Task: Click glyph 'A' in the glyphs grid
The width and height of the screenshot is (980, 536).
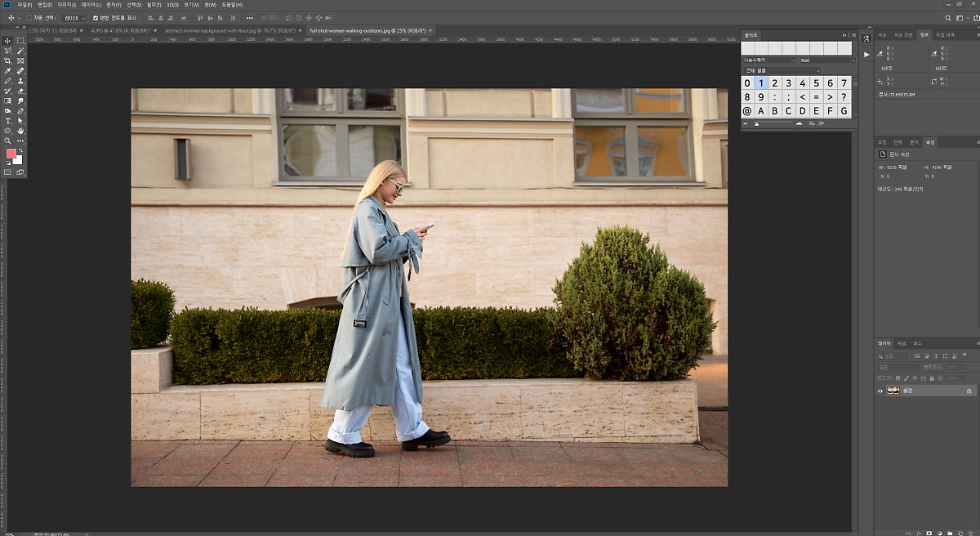Action: pyautogui.click(x=761, y=111)
